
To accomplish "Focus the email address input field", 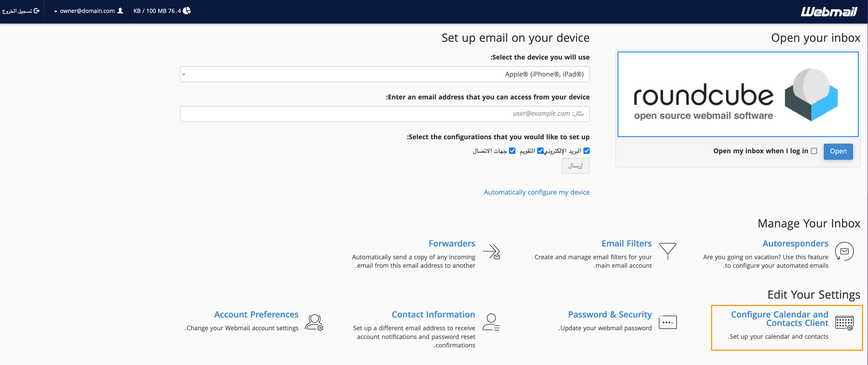I will coord(385,114).
